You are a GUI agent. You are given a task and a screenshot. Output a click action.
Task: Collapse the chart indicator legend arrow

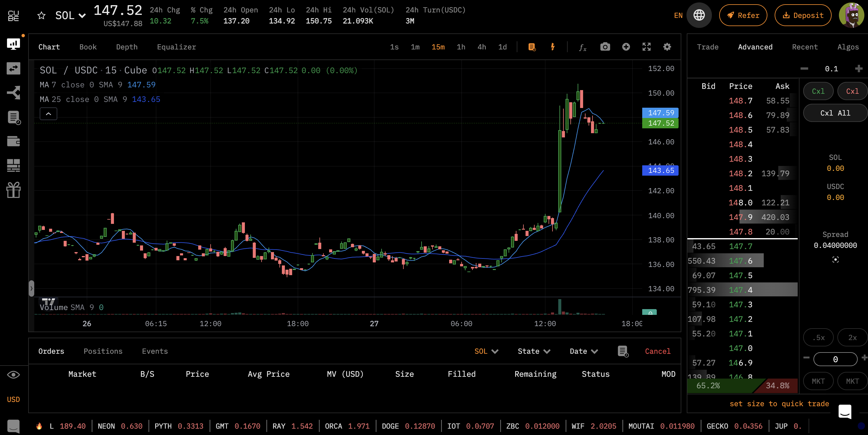click(48, 114)
